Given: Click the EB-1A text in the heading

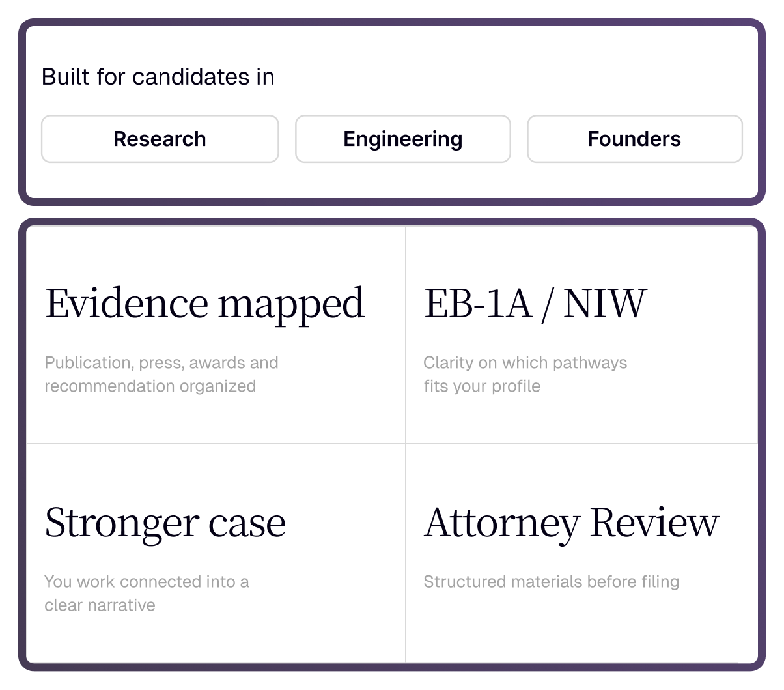Looking at the screenshot, I should click(x=478, y=303).
